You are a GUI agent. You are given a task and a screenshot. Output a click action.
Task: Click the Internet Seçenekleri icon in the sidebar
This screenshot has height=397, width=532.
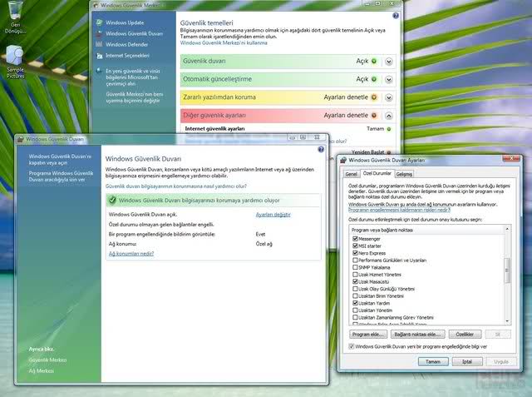[x=99, y=56]
